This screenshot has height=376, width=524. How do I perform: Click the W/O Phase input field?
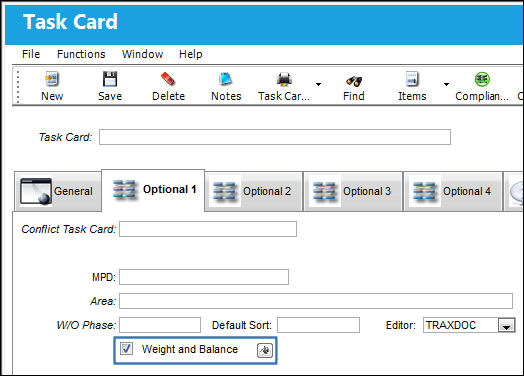point(160,325)
